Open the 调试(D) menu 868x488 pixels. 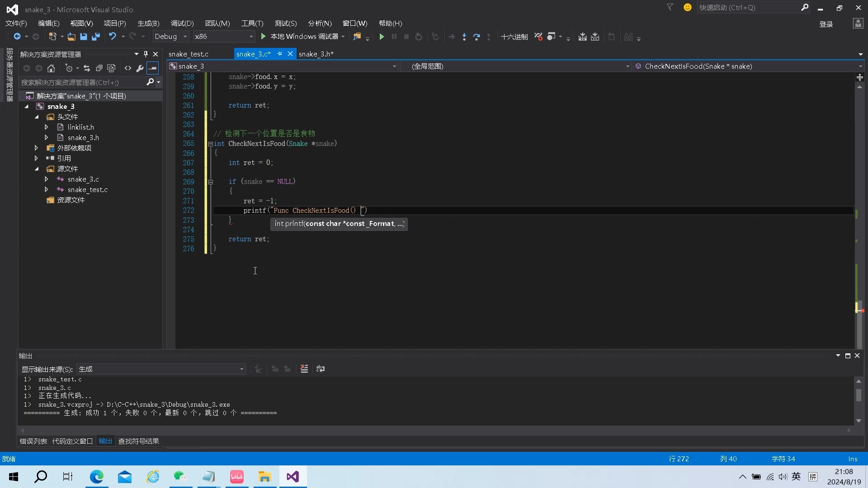point(182,23)
